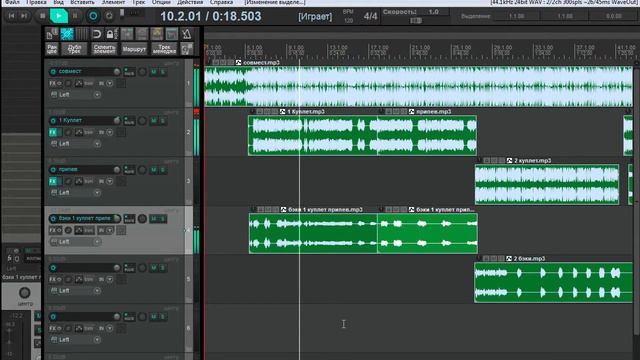The image size is (640, 360).
Task: Click the Склеить элемент toolbar button
Action: coord(104,49)
